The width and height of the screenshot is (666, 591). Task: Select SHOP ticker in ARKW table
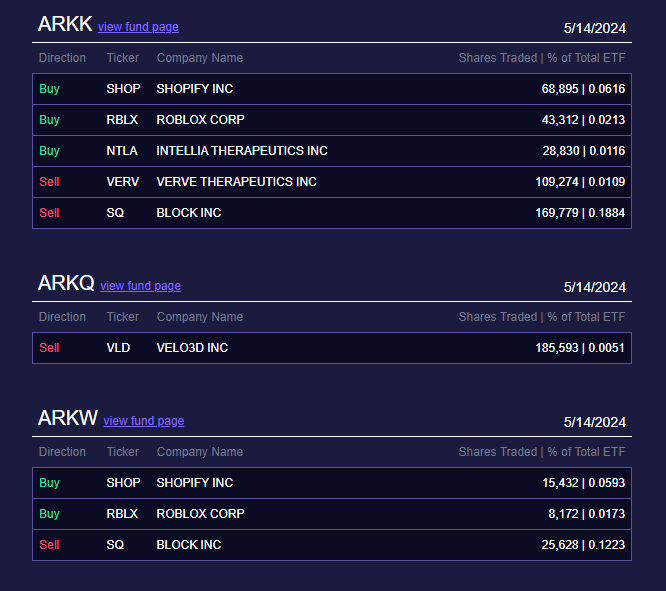click(x=123, y=483)
